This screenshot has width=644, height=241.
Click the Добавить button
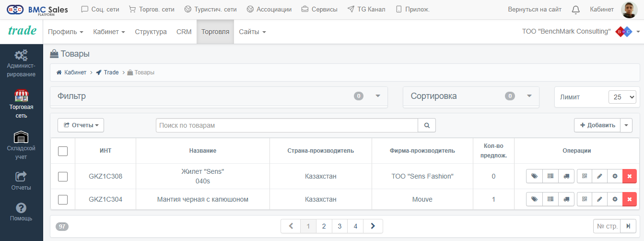click(597, 125)
